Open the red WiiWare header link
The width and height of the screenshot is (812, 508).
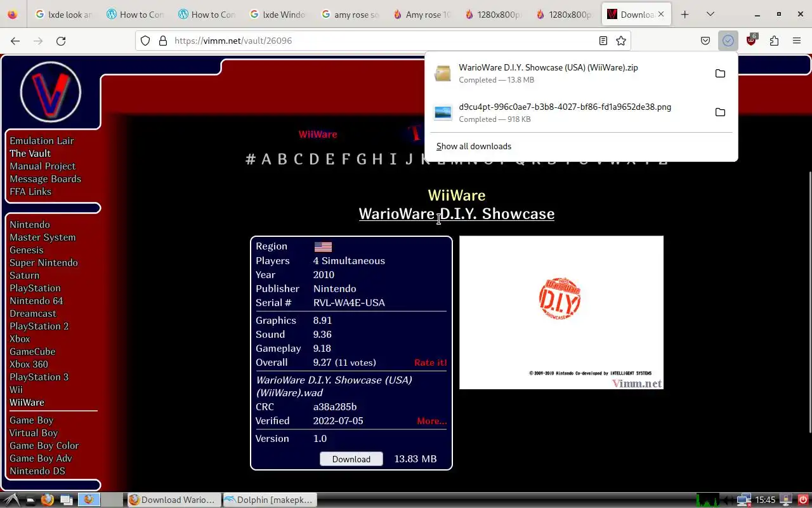(318, 134)
